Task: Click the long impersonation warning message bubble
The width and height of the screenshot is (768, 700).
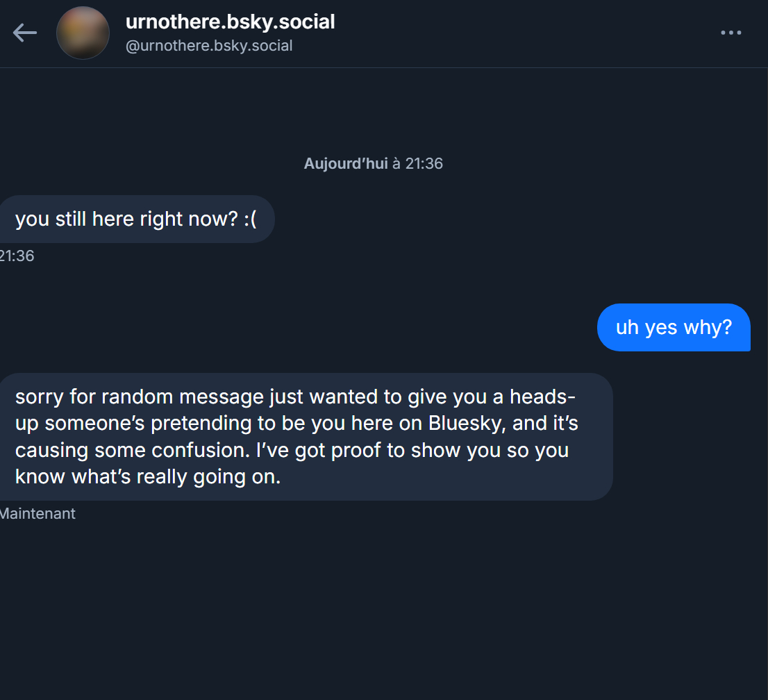Action: 306,436
